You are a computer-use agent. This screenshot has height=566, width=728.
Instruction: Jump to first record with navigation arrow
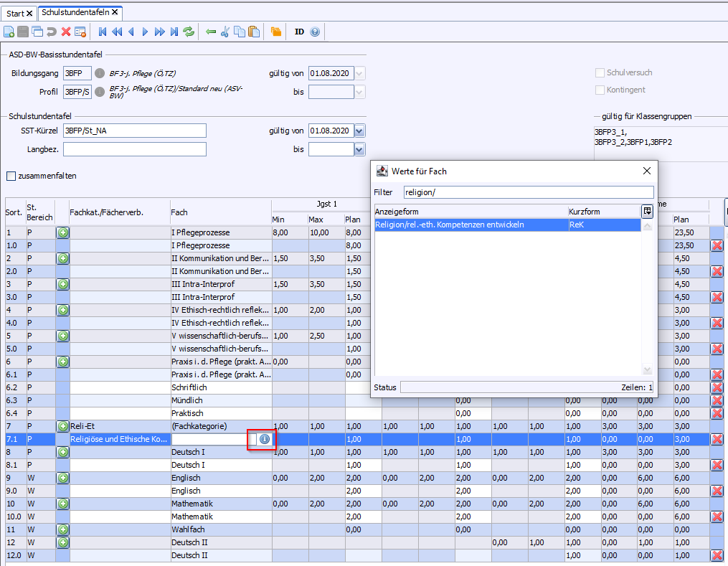(103, 32)
